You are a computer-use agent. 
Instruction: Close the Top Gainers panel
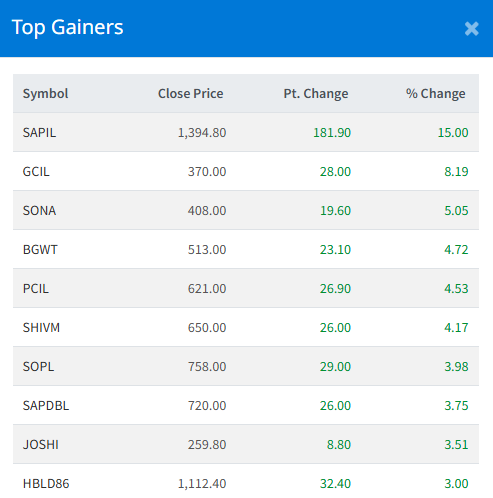[471, 29]
